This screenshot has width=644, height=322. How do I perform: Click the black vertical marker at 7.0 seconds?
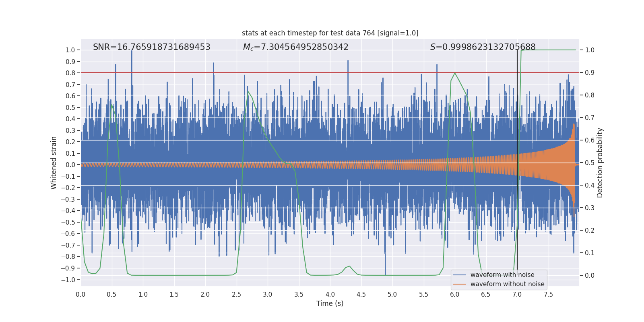pyautogui.click(x=517, y=161)
